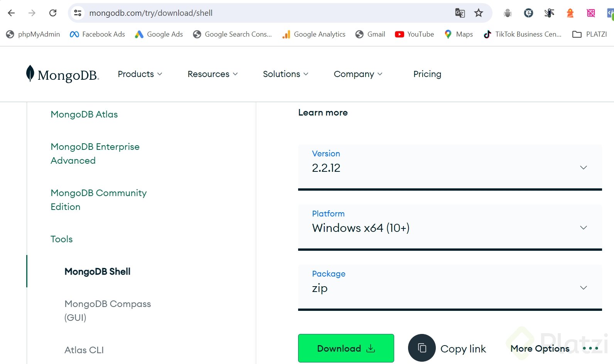Viewport: 614px width, 364px height.
Task: Select MongoDB Shell in sidebar
Action: 97,272
